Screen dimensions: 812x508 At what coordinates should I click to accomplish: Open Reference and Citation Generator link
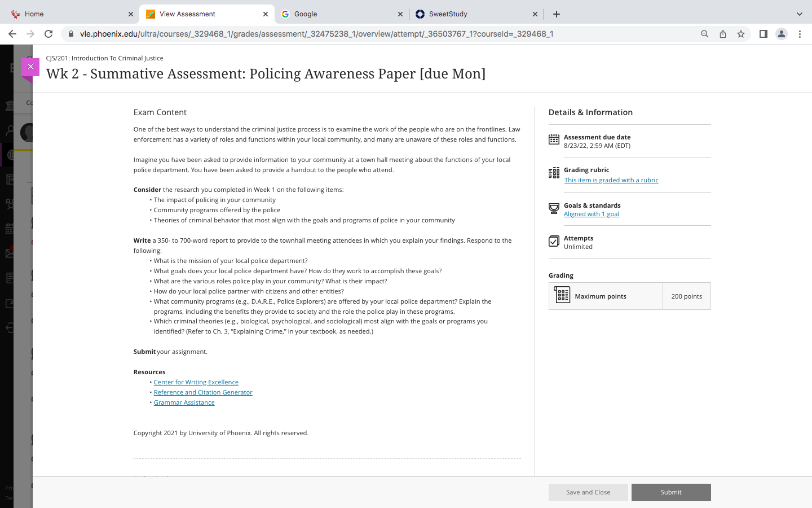pyautogui.click(x=203, y=392)
